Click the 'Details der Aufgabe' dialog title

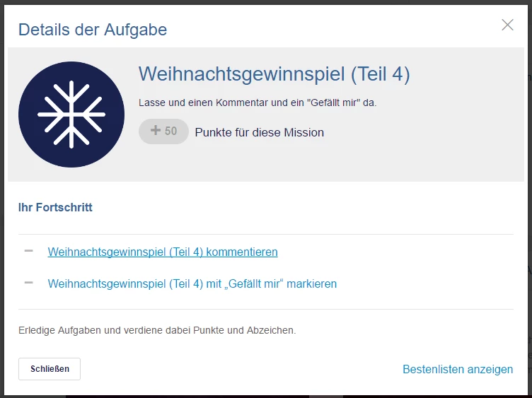point(93,30)
